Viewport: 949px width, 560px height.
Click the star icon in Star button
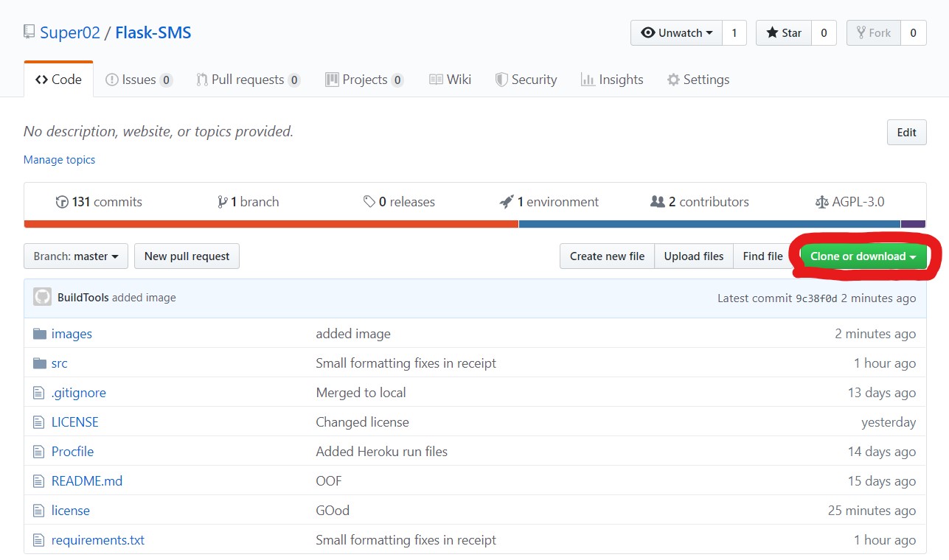(x=772, y=32)
